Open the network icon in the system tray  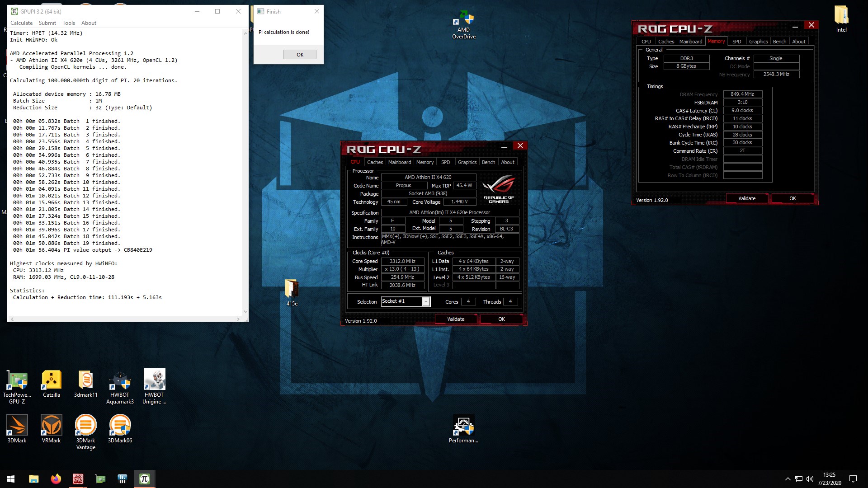[799, 479]
